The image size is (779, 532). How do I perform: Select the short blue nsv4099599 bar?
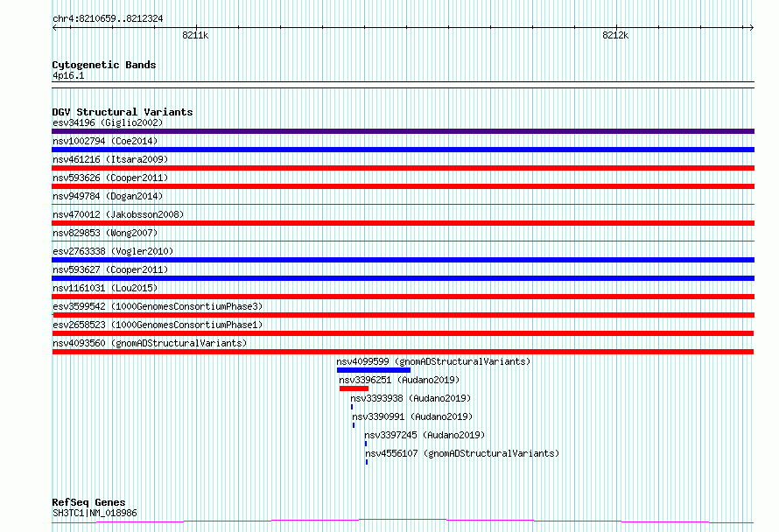(374, 370)
